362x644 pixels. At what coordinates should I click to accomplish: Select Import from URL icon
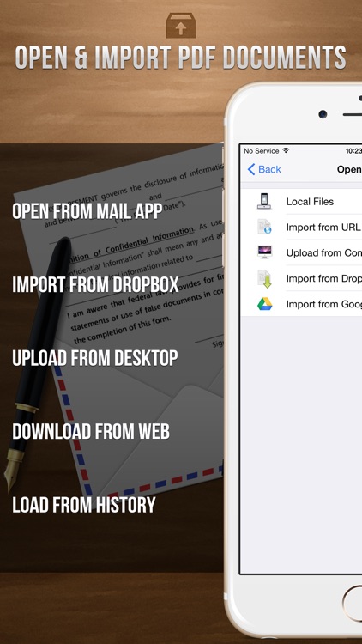(x=264, y=227)
